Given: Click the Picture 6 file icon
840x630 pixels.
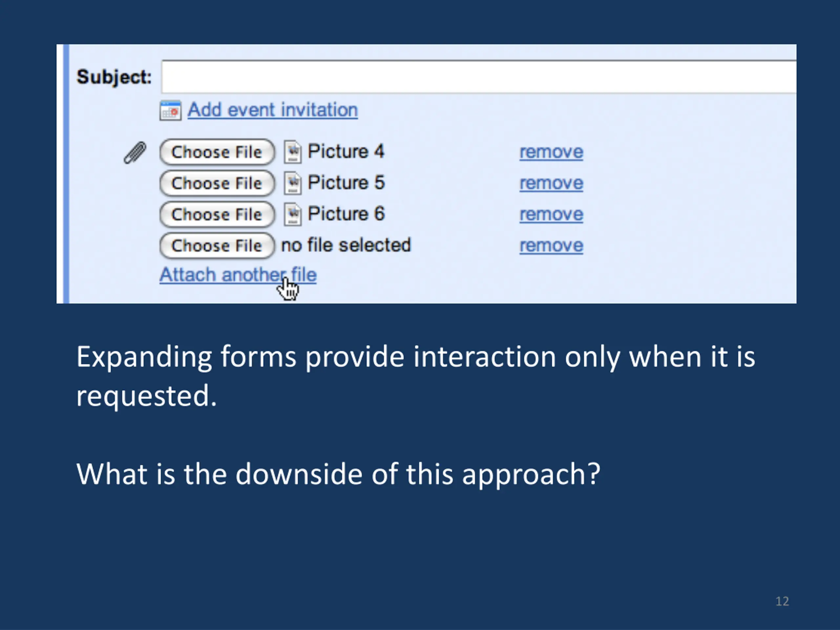Looking at the screenshot, I should tap(293, 214).
